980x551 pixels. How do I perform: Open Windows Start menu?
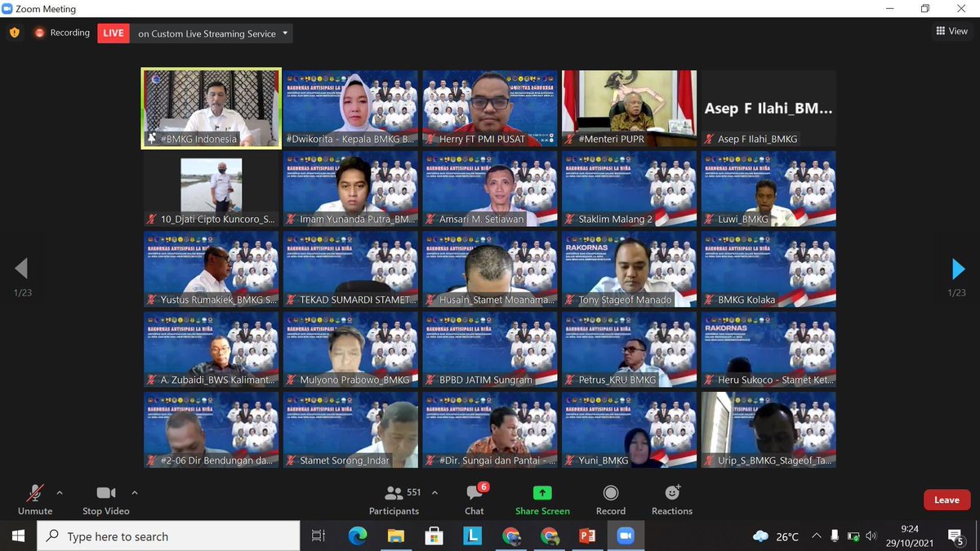pyautogui.click(x=18, y=536)
